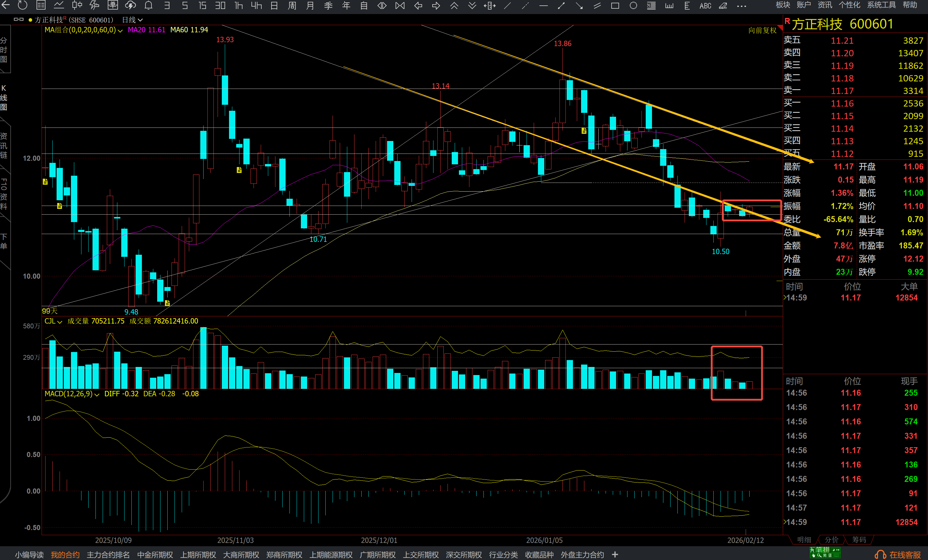
Task: Toggle the chart link icon beside 方正科技
Action: 19,19
